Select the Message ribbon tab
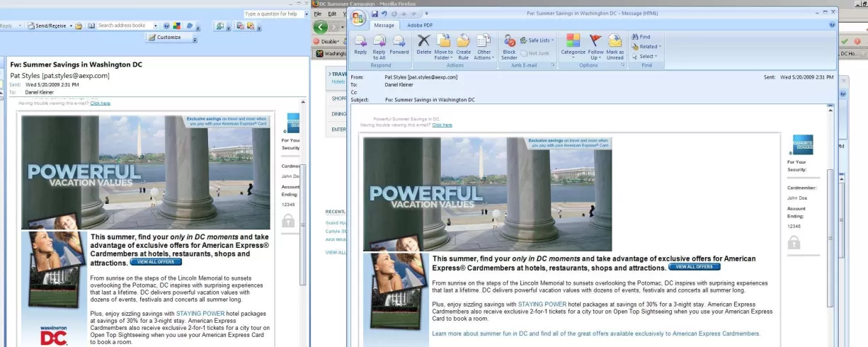868x347 pixels. tap(384, 25)
